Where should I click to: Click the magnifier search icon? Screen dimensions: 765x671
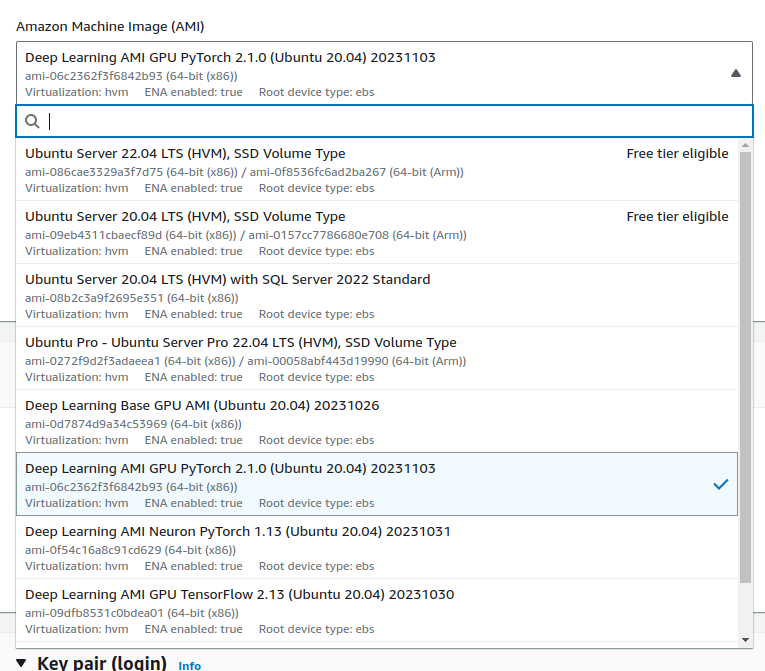click(32, 121)
